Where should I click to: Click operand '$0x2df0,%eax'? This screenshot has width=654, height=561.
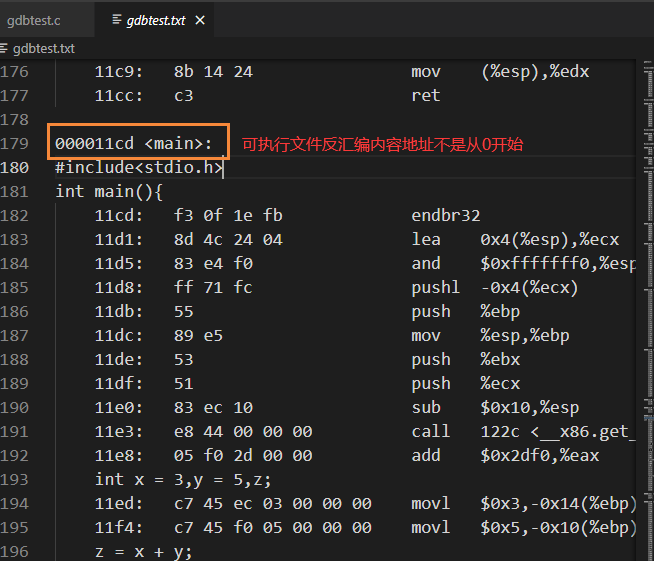[540, 455]
